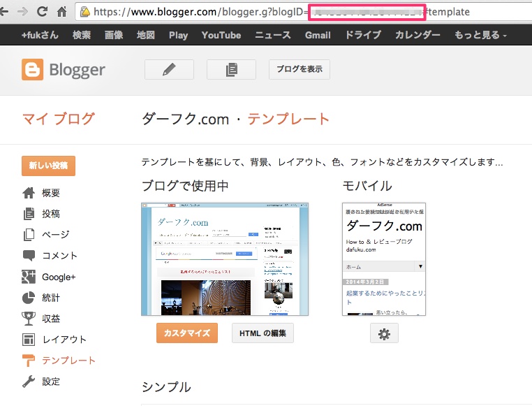Select ページ in the sidebar

pyautogui.click(x=56, y=235)
